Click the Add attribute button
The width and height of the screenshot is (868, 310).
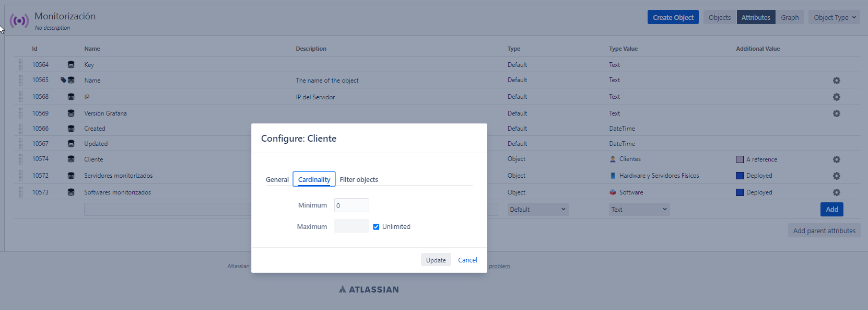click(832, 209)
